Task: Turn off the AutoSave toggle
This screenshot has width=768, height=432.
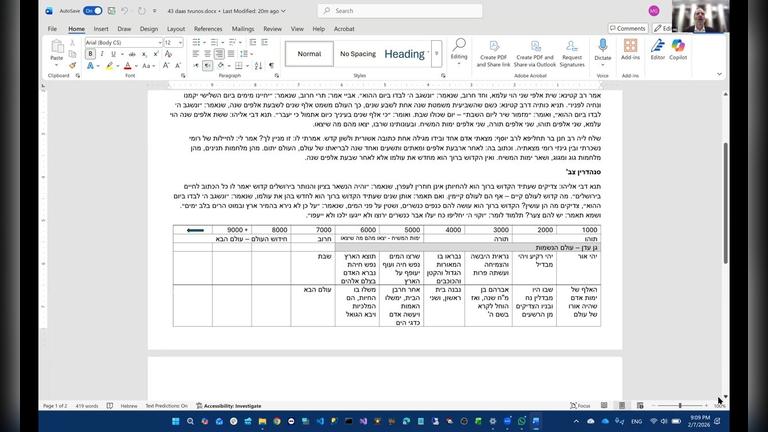Action: click(x=92, y=10)
